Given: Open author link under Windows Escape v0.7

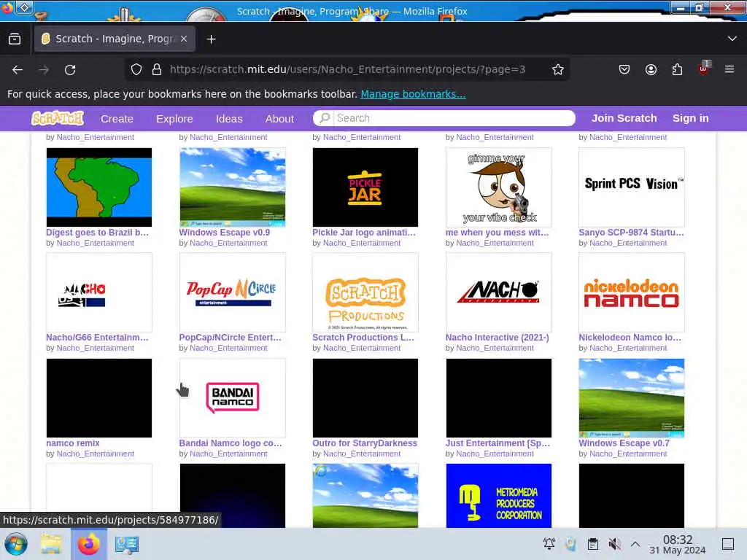Looking at the screenshot, I should 628,454.
